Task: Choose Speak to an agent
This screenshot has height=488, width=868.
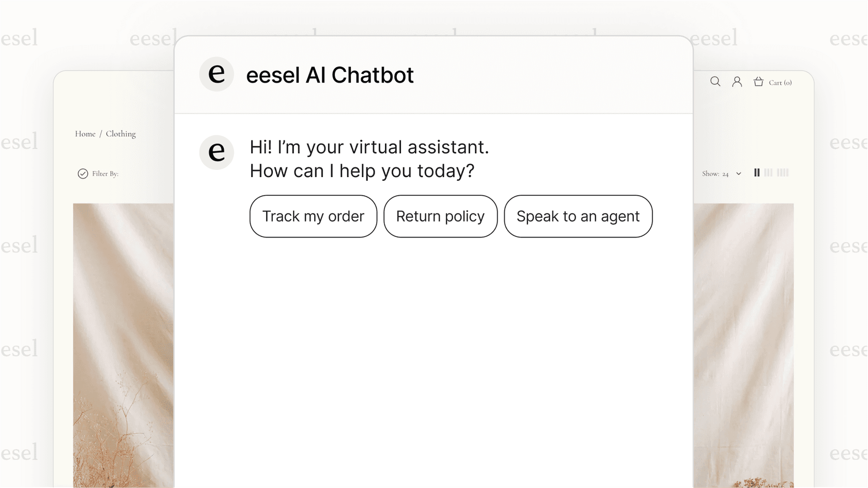Action: (x=578, y=216)
